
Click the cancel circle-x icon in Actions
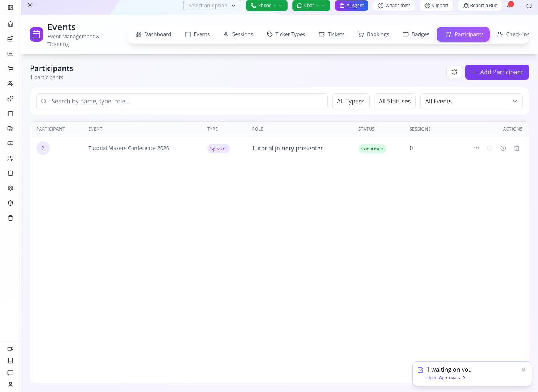tap(503, 148)
